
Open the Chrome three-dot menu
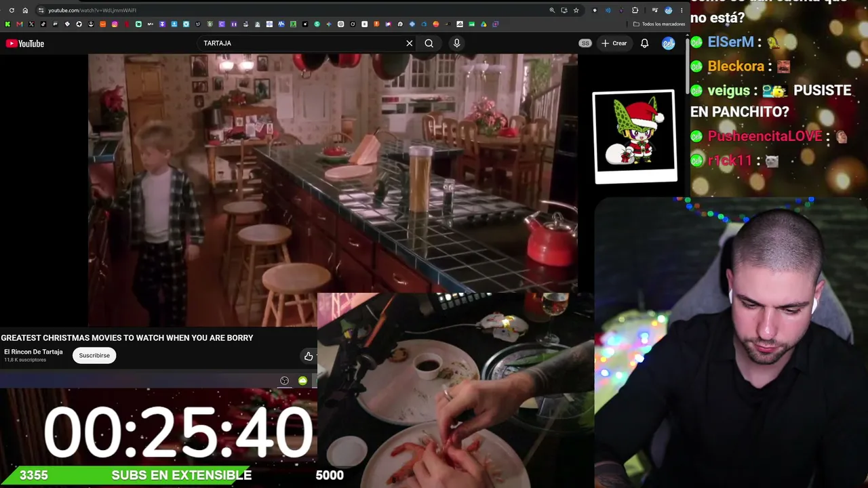pyautogui.click(x=682, y=10)
